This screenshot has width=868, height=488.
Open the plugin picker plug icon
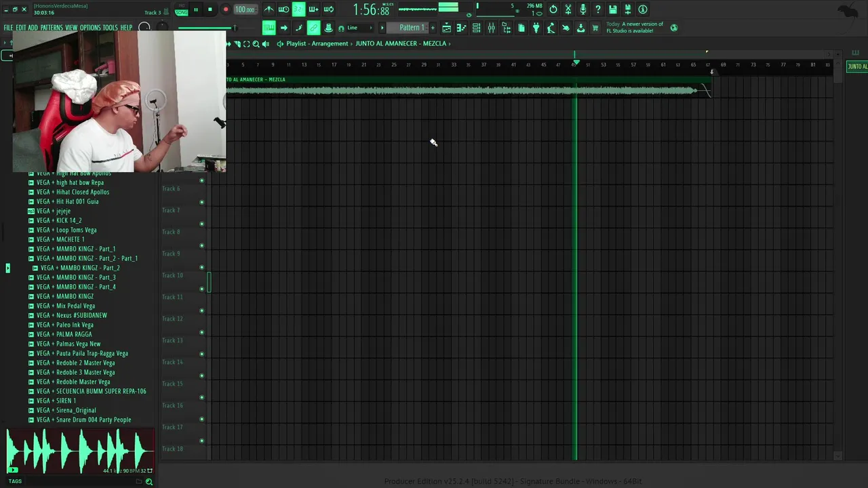(x=536, y=28)
